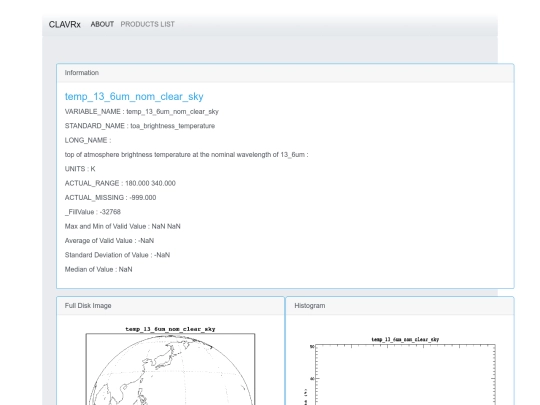Select the Standard Deviation of Value line
Image resolution: width=540 pixels, height=405 pixels.
tap(117, 255)
